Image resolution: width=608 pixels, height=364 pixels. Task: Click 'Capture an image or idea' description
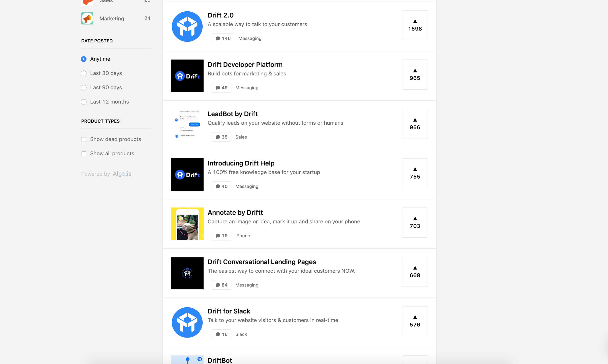(x=284, y=222)
